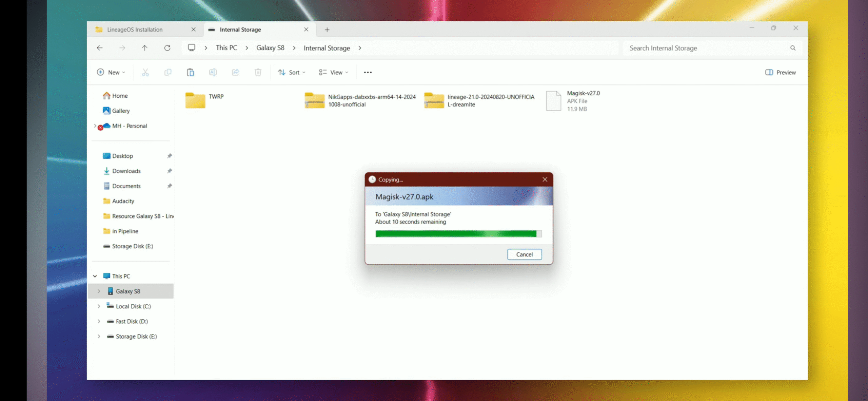Image resolution: width=868 pixels, height=401 pixels.
Task: Navigate back with the back arrow
Action: (x=100, y=48)
